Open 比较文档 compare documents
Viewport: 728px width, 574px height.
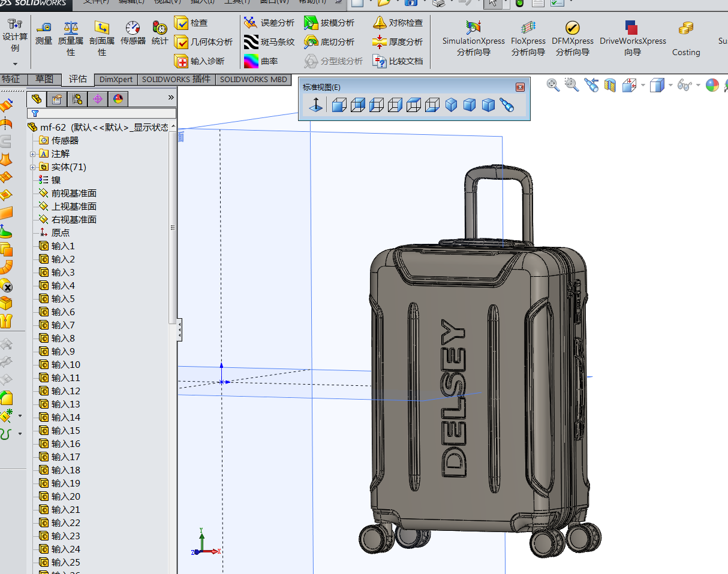pyautogui.click(x=398, y=61)
